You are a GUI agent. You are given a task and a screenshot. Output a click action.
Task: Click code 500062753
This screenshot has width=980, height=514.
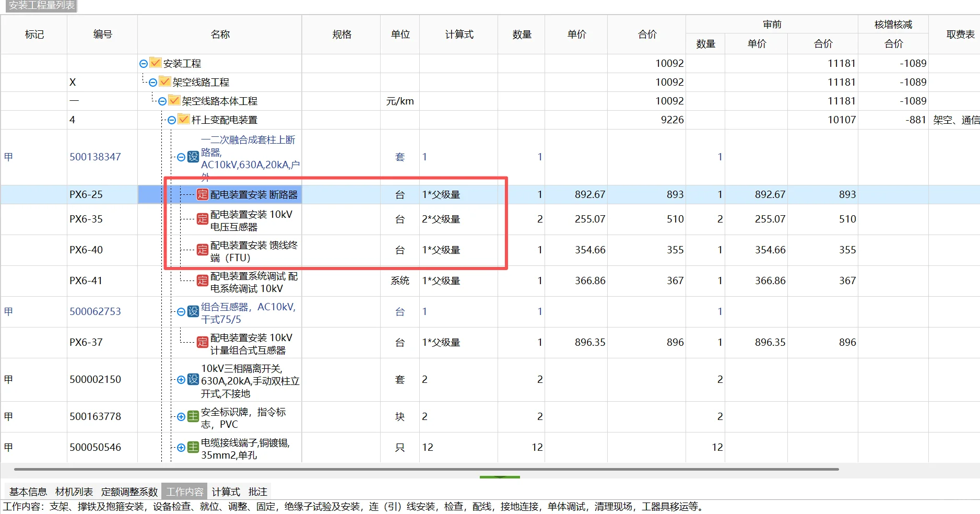click(95, 311)
